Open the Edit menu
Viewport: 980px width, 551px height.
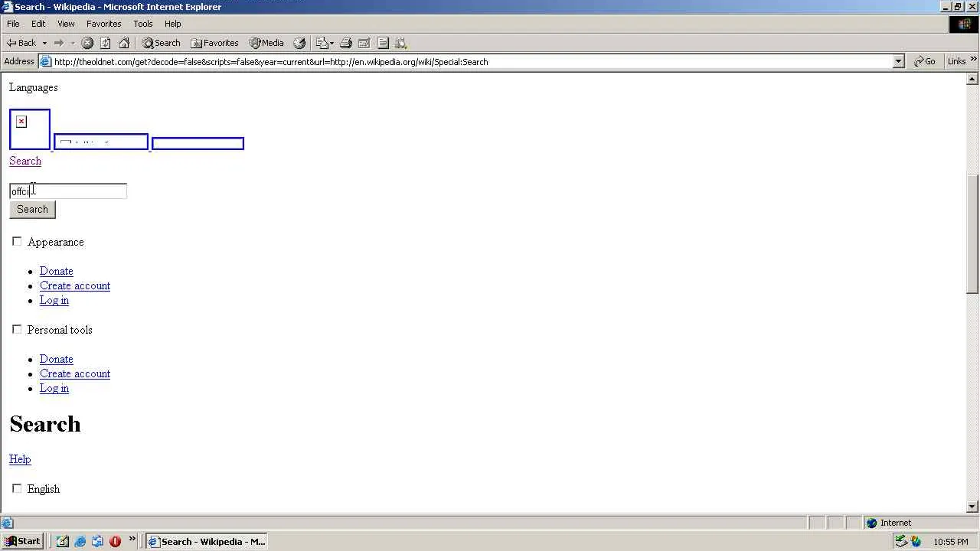tap(38, 24)
